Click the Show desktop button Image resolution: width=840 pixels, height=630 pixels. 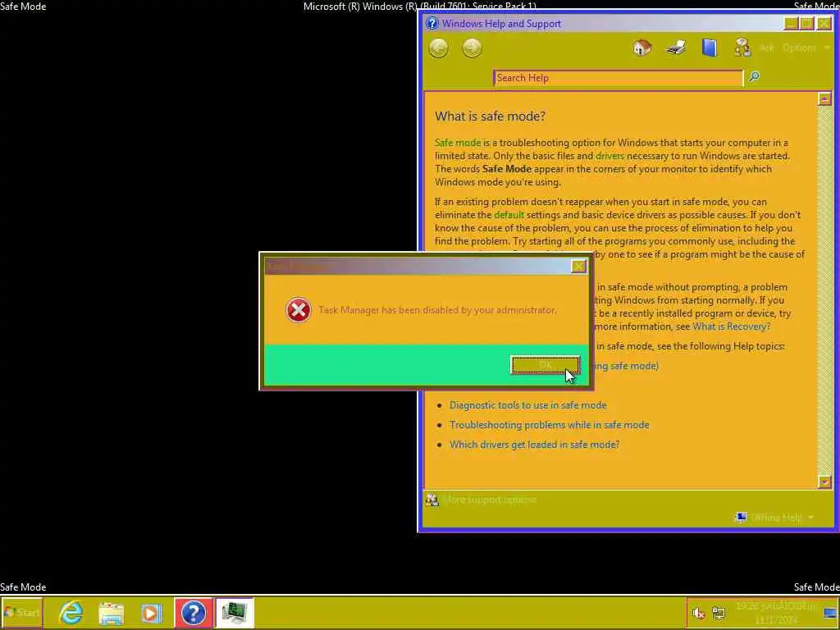pos(831,613)
